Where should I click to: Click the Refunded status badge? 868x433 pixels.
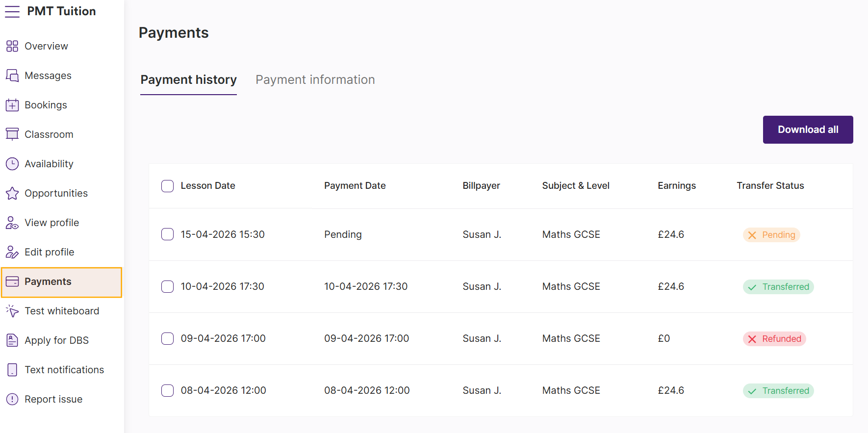[774, 339]
